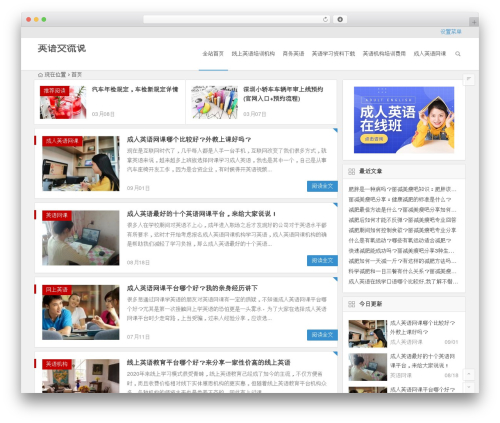Click the 03月01日 date on first article

pyautogui.click(x=138, y=188)
